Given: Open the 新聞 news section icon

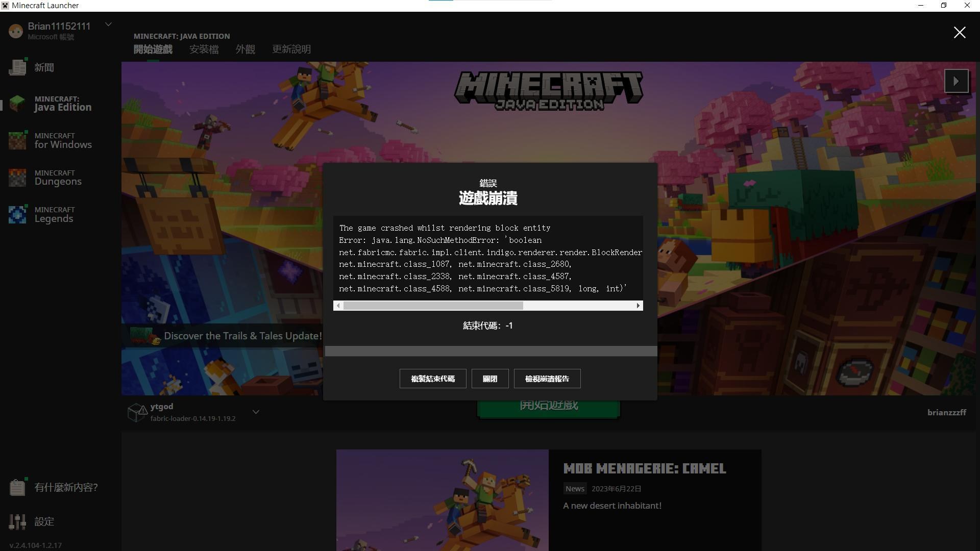Looking at the screenshot, I should pos(17,67).
